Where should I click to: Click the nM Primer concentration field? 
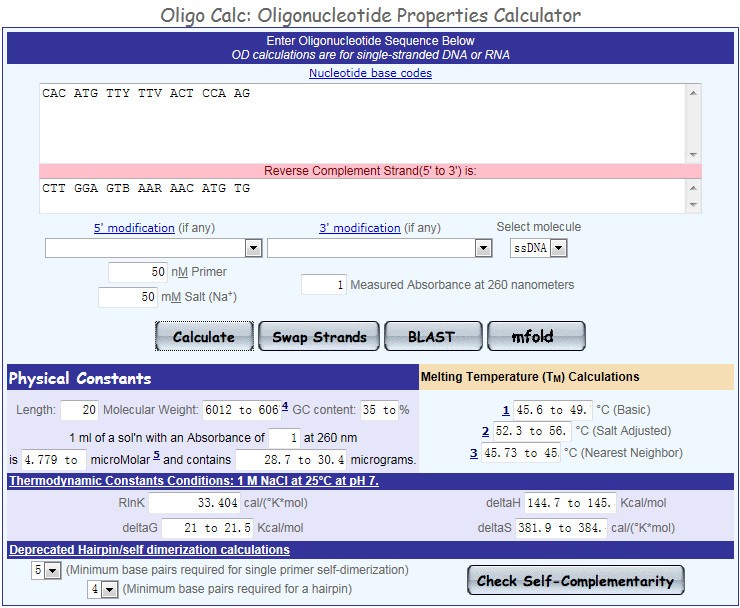[x=137, y=272]
